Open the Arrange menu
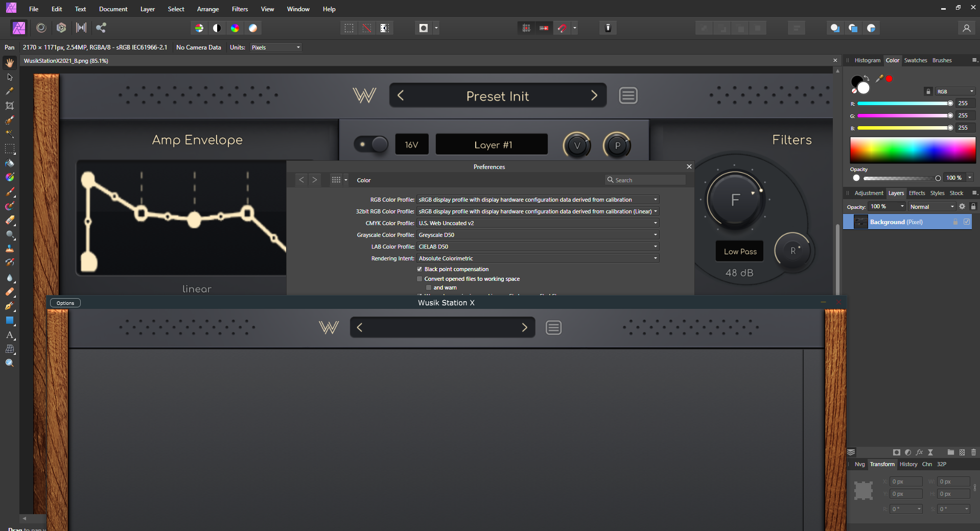 tap(208, 9)
